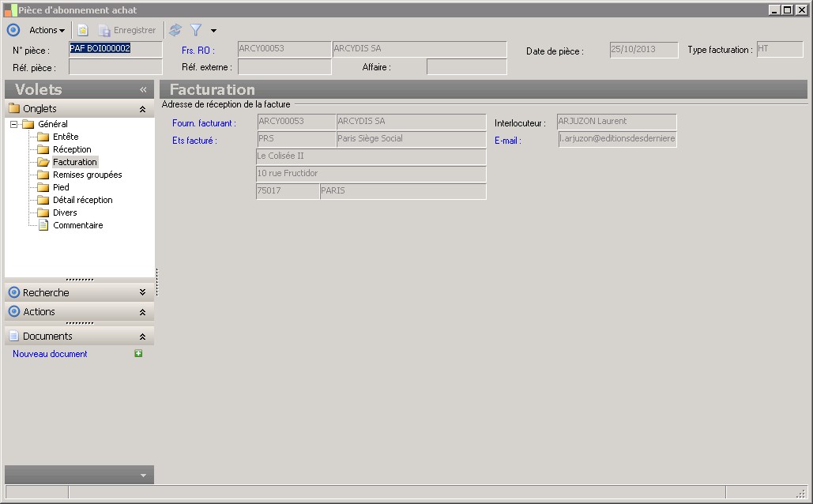813x504 pixels.
Task: Collapse the Onglets section
Action: click(x=142, y=109)
